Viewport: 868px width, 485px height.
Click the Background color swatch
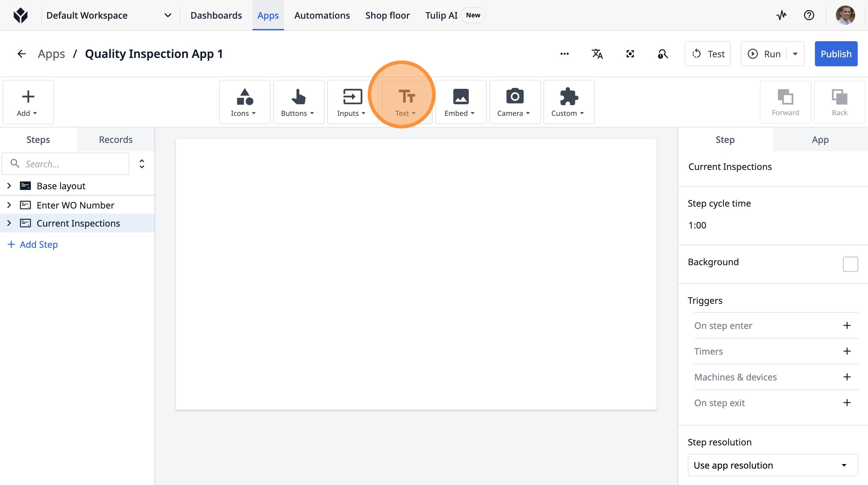pyautogui.click(x=850, y=264)
